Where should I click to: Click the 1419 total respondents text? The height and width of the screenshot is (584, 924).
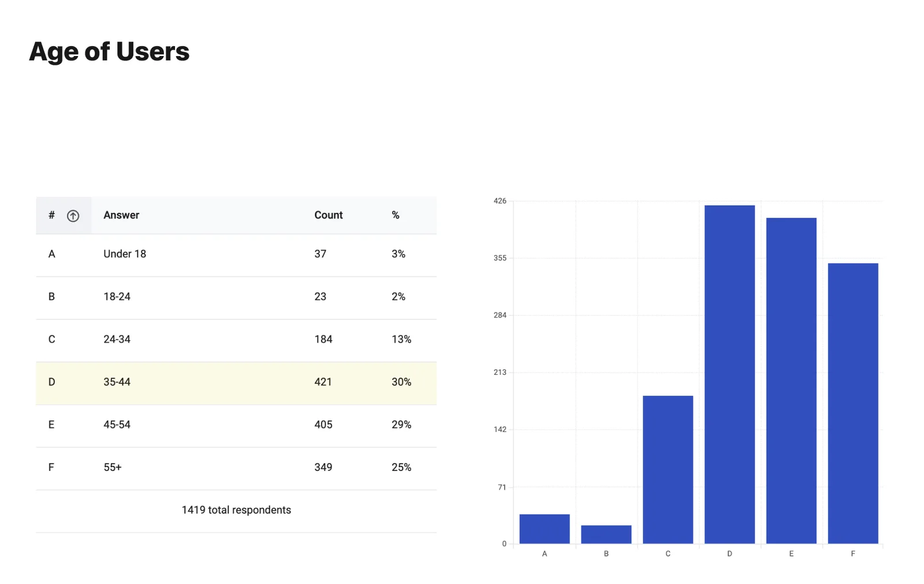coord(236,510)
